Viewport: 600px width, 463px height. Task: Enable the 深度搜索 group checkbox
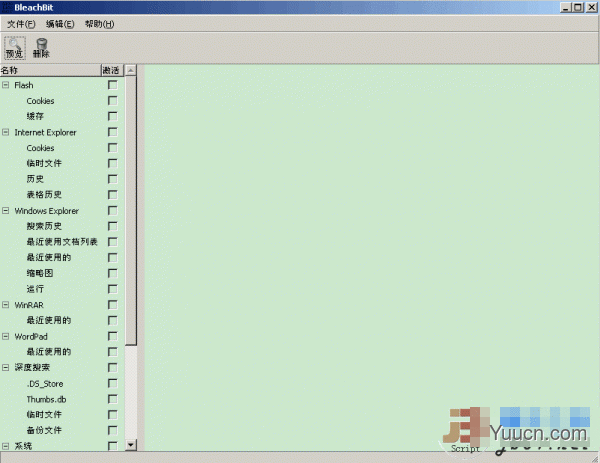[x=112, y=367]
